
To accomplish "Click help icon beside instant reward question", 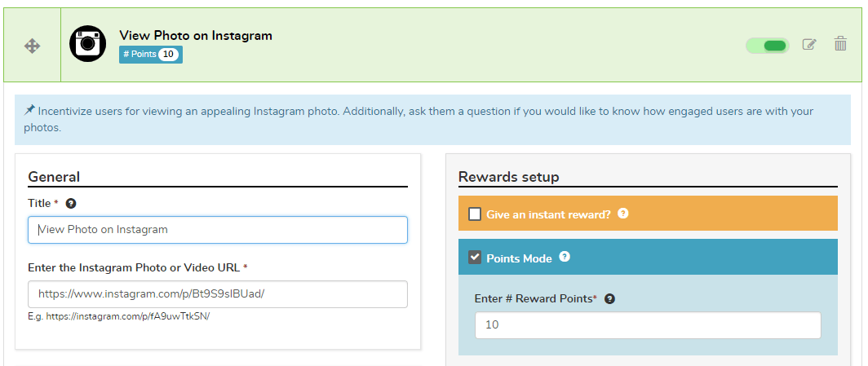I will click(623, 214).
